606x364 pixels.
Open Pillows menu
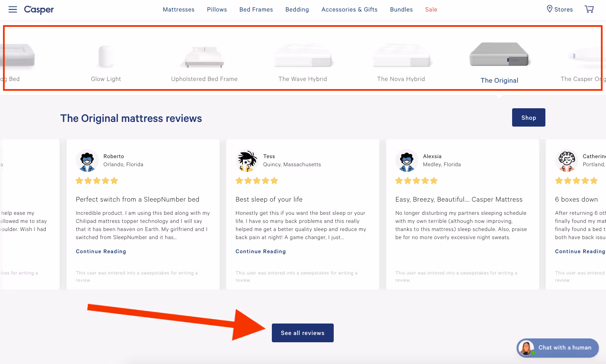pyautogui.click(x=217, y=9)
